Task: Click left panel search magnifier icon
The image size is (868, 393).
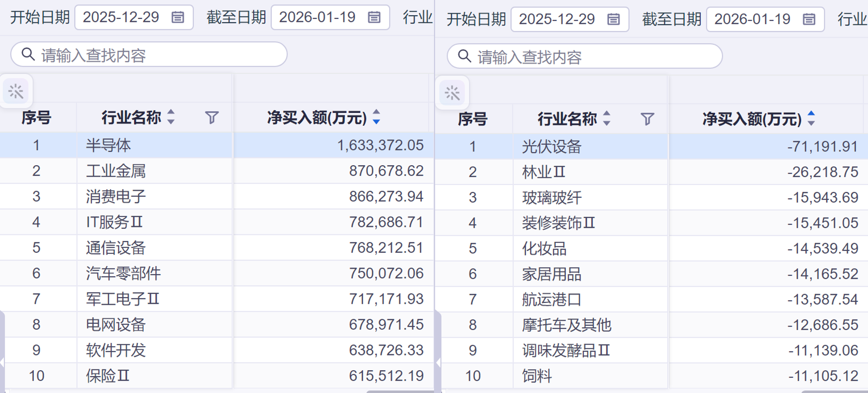Action: 28,54
